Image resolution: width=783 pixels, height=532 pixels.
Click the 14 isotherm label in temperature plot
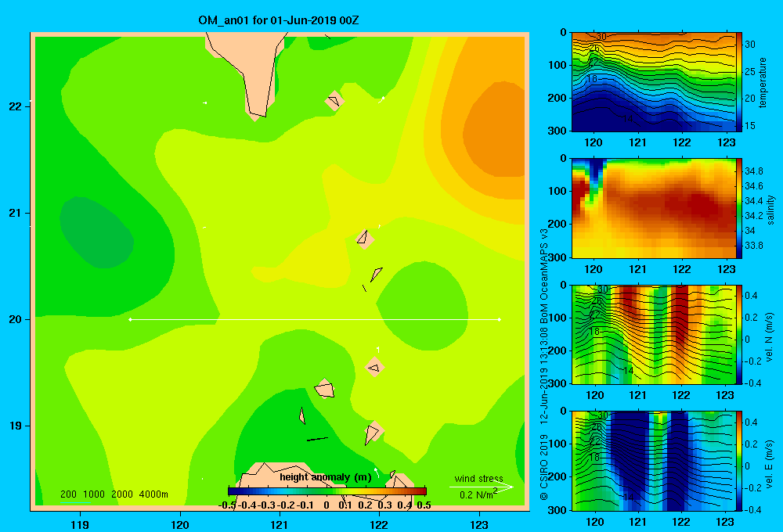[x=628, y=119]
